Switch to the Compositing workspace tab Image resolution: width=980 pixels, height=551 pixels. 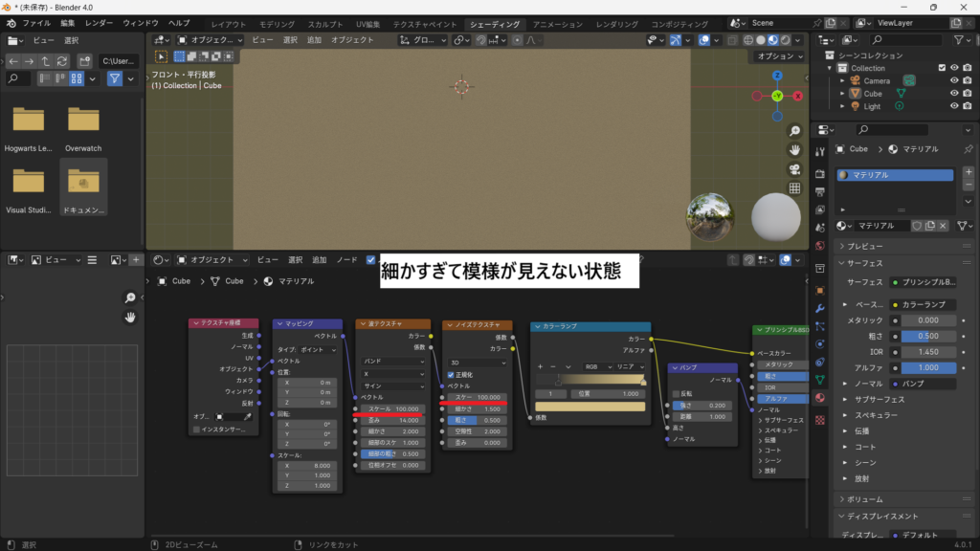click(679, 24)
